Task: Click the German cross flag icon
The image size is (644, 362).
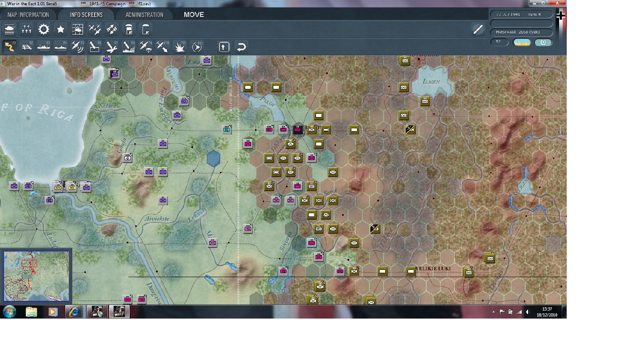Action: 560,15
